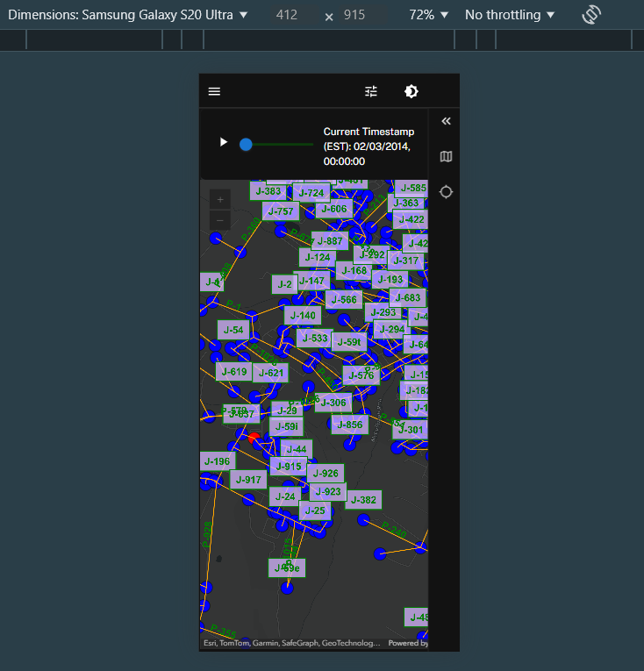
Task: Select junction label J-887
Action: 330,241
